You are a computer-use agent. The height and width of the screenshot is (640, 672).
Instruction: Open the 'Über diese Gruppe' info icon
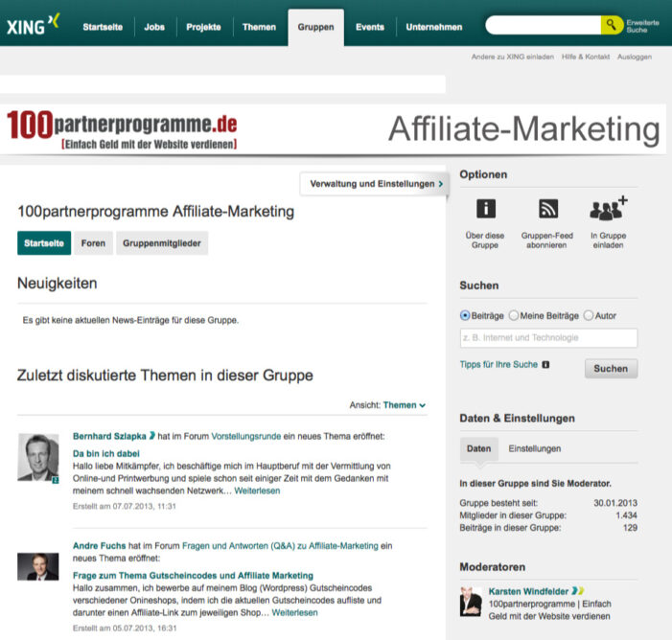[486, 209]
